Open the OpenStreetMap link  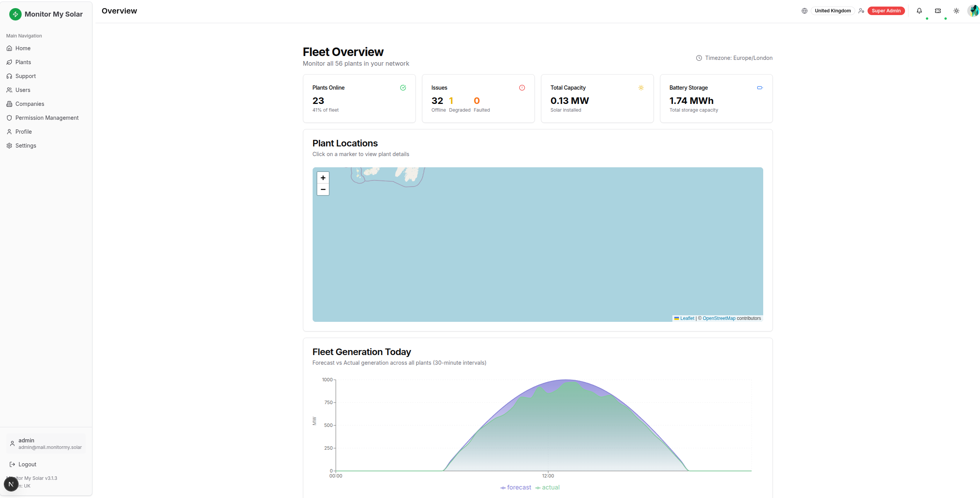click(x=719, y=318)
